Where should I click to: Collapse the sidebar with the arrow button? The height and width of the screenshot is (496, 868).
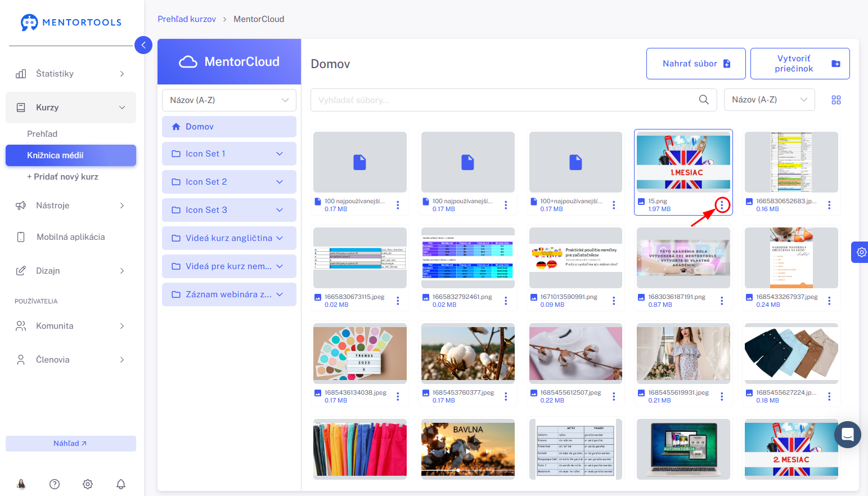pyautogui.click(x=143, y=45)
